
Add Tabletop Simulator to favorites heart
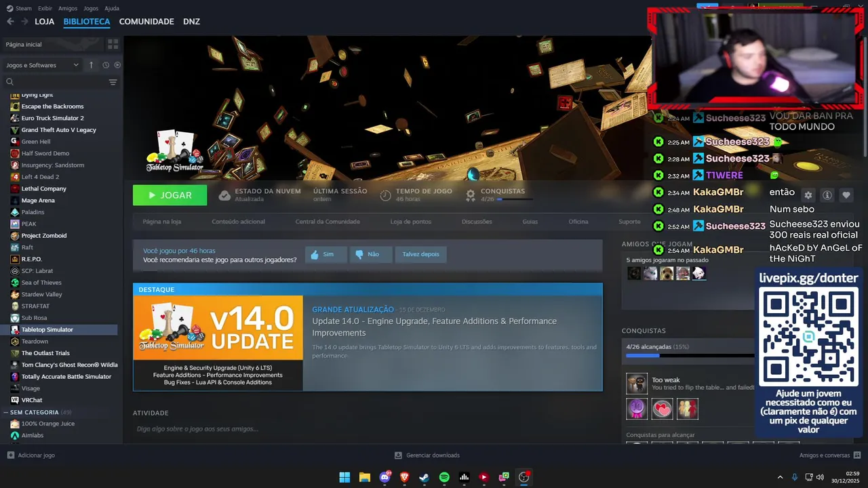click(x=846, y=195)
